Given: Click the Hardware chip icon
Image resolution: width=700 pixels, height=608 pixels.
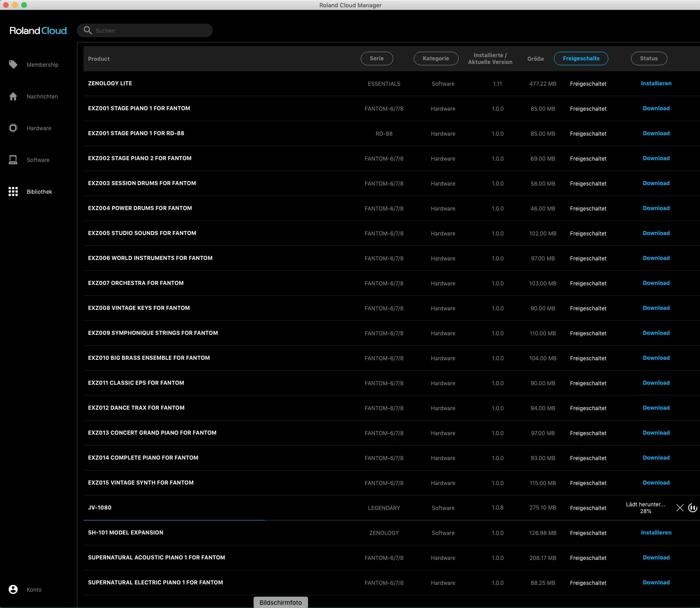Looking at the screenshot, I should [x=13, y=128].
